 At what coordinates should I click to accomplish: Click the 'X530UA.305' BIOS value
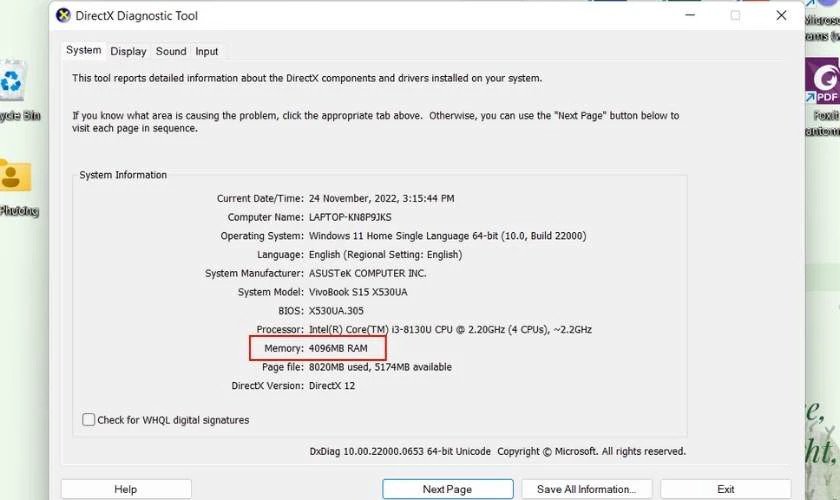pyautogui.click(x=336, y=311)
